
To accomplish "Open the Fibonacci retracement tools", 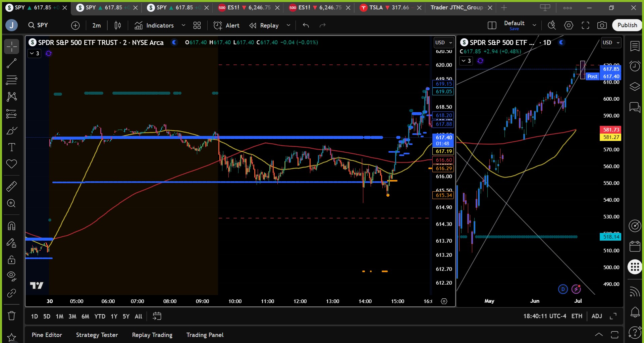I will 11,80.
